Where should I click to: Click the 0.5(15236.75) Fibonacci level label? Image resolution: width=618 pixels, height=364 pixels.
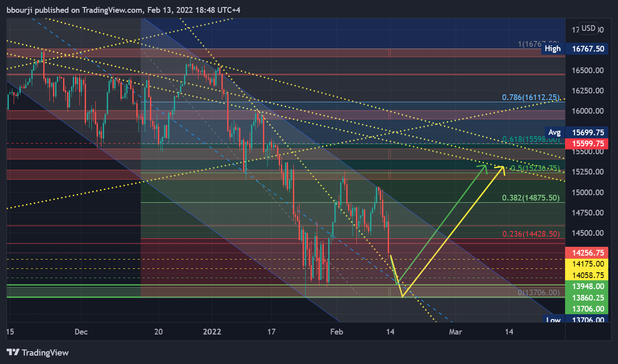[535, 168]
